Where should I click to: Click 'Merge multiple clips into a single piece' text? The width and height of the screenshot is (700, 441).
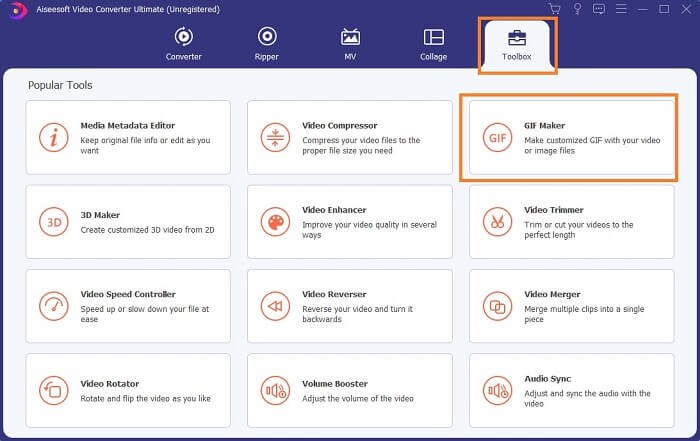click(584, 314)
